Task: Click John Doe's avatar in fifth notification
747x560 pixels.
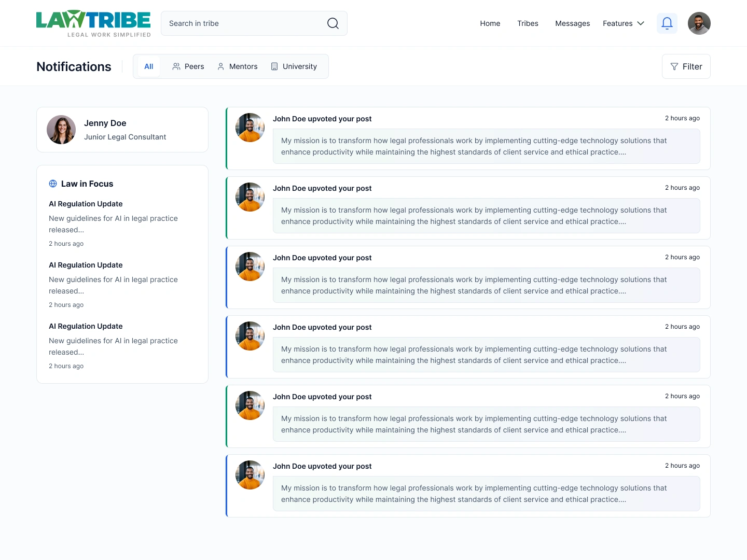Action: (x=250, y=405)
